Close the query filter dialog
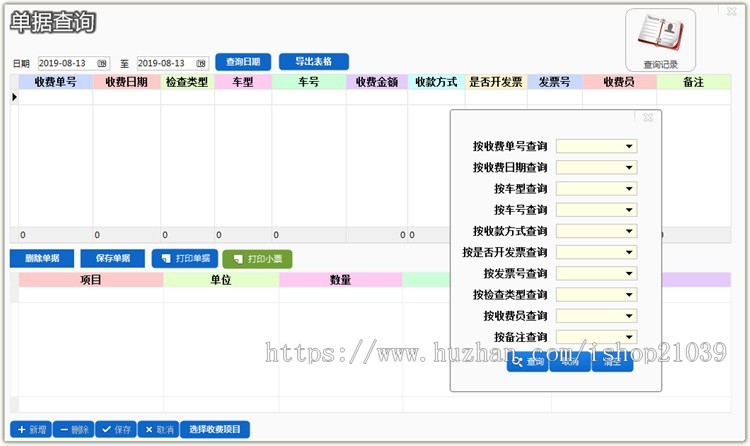 (x=648, y=117)
